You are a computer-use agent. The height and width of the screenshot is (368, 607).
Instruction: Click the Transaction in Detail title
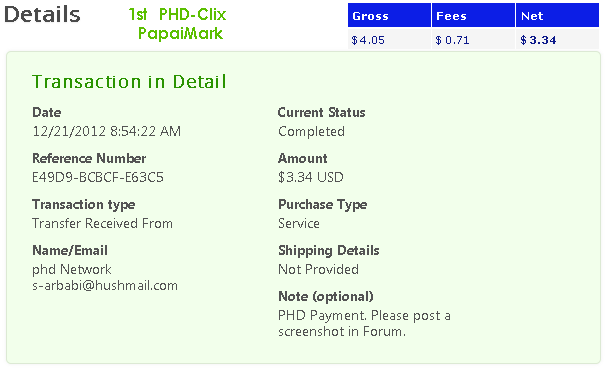coord(129,82)
